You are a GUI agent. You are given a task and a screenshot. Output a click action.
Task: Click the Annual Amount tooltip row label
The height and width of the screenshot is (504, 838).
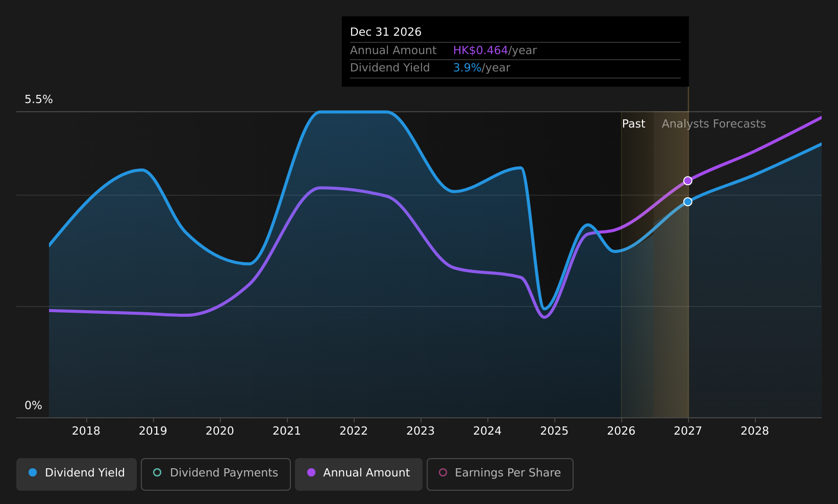393,51
